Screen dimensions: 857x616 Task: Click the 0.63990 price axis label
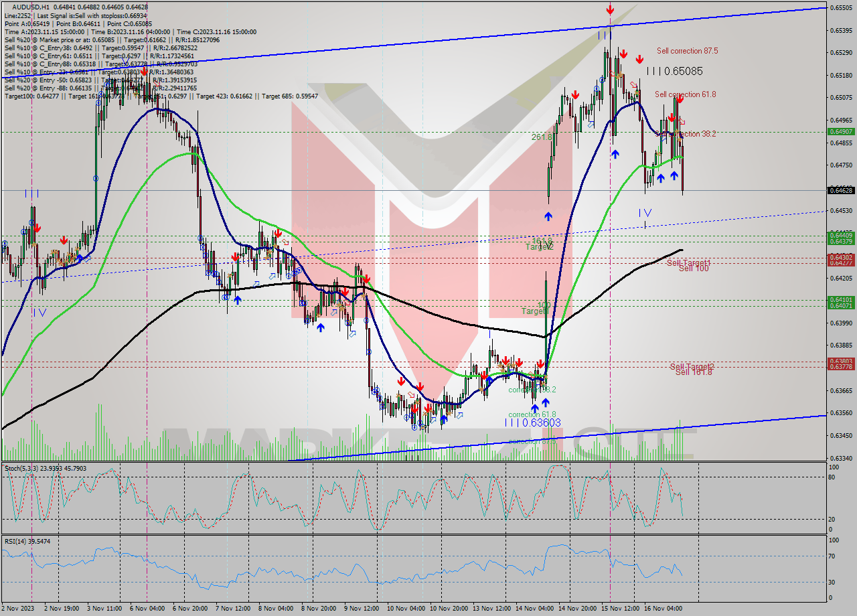841,323
